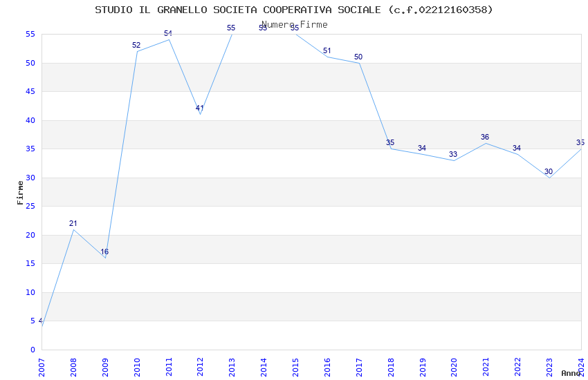Click the y-axis tick label 30
Image resolution: width=588 pixels, height=380 pixels.
pos(30,178)
